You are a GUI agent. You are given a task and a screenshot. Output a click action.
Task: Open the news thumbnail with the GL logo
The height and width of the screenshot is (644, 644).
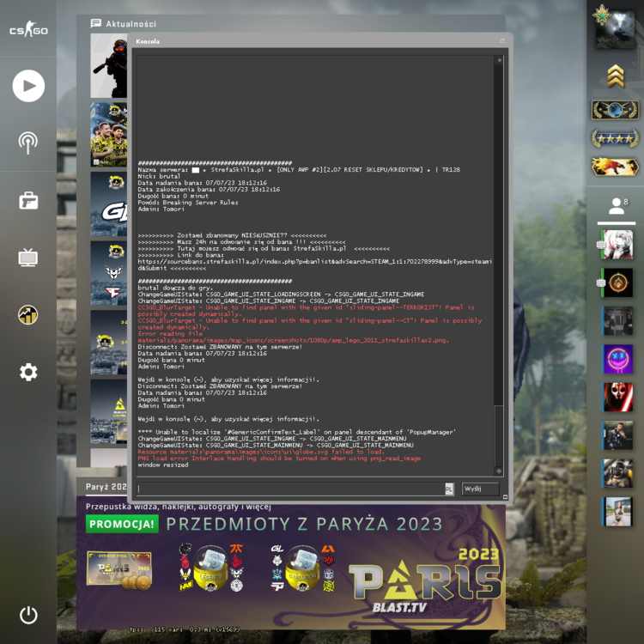[109, 204]
